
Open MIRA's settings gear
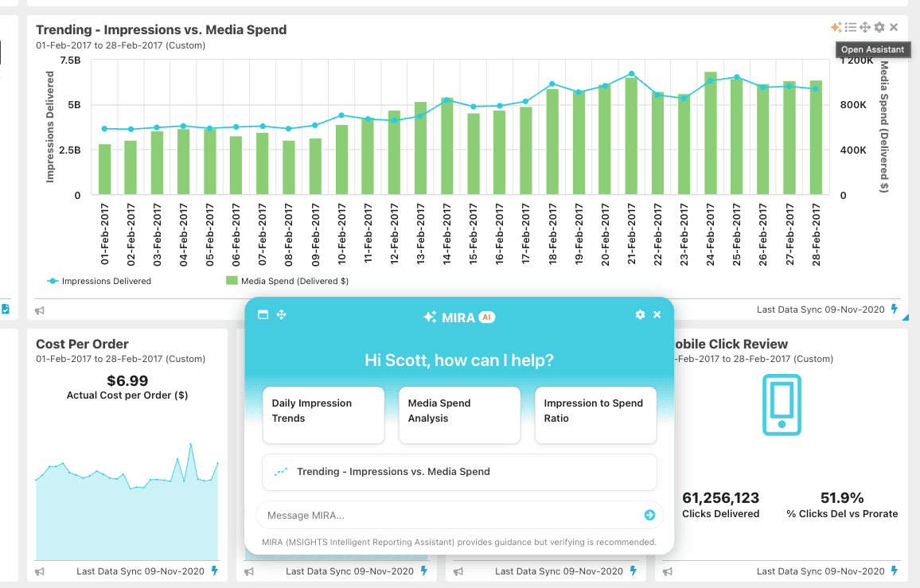(640, 314)
